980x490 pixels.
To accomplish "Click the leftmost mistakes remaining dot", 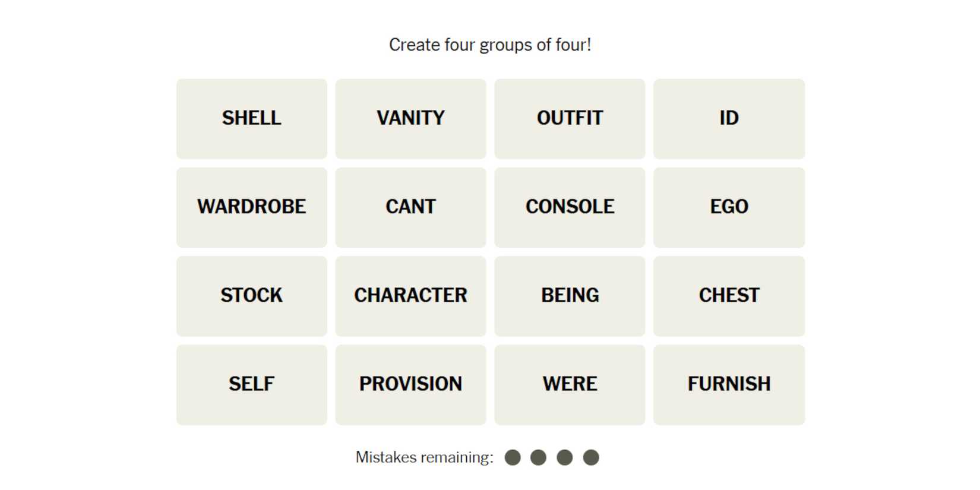I will coord(513,457).
